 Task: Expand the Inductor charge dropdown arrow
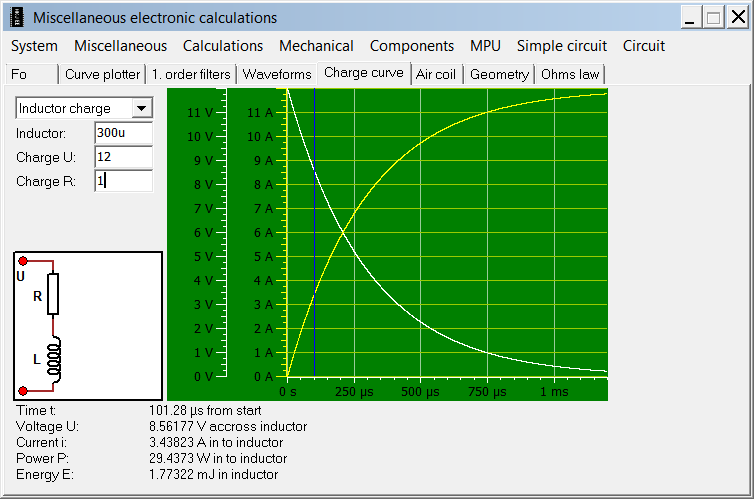(x=141, y=108)
